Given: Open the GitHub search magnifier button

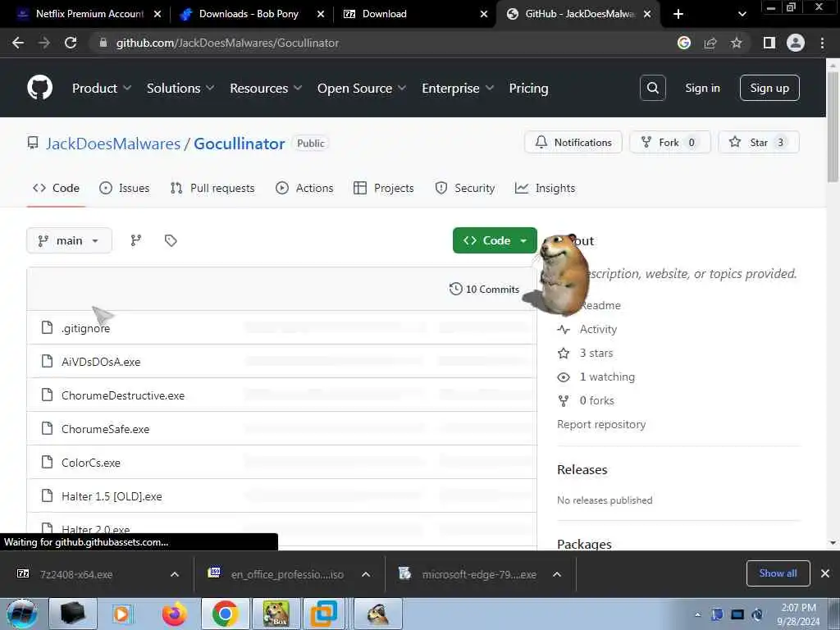Looking at the screenshot, I should 652,88.
